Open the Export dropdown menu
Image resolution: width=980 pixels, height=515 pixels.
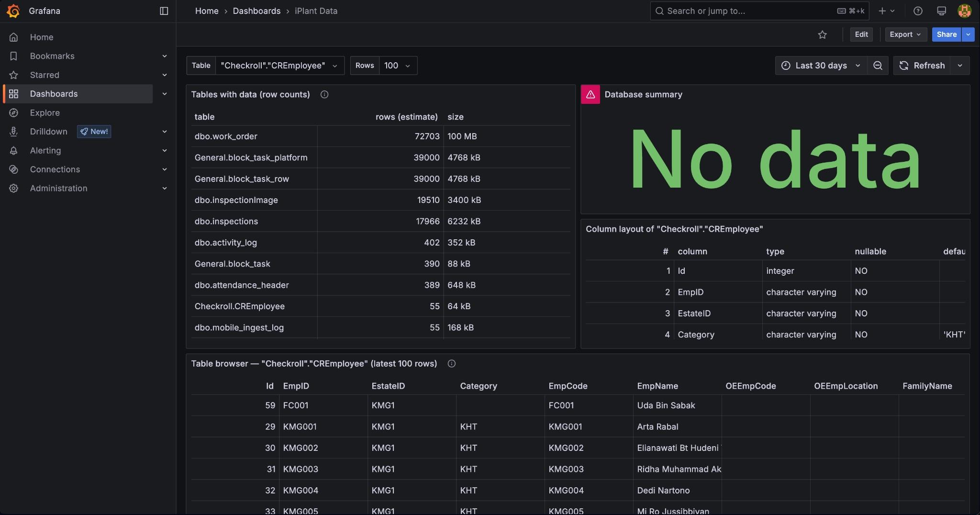click(x=906, y=34)
